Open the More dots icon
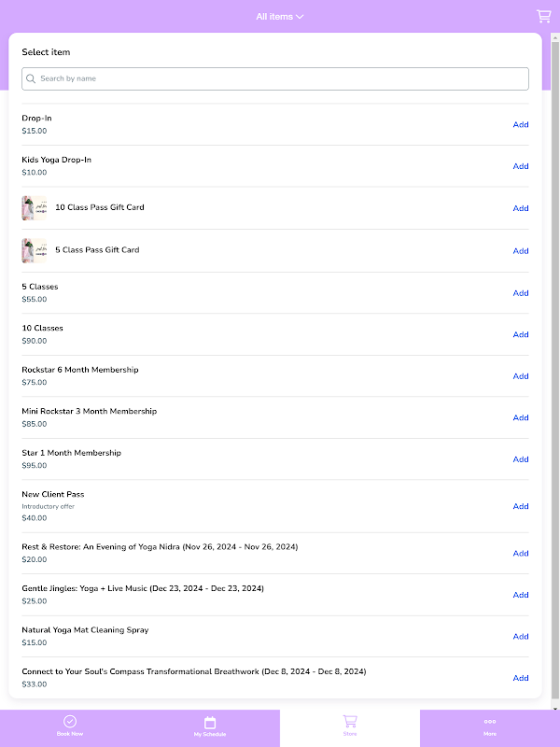This screenshot has width=560, height=747. click(490, 721)
